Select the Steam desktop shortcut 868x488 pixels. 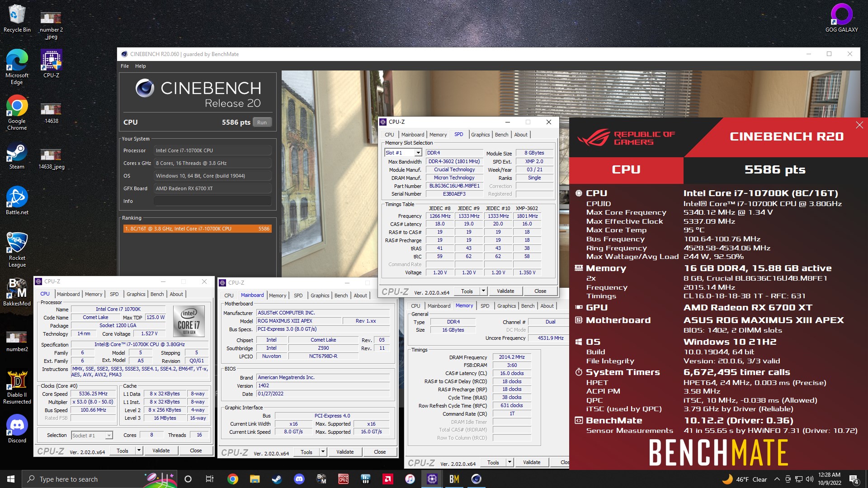(17, 156)
